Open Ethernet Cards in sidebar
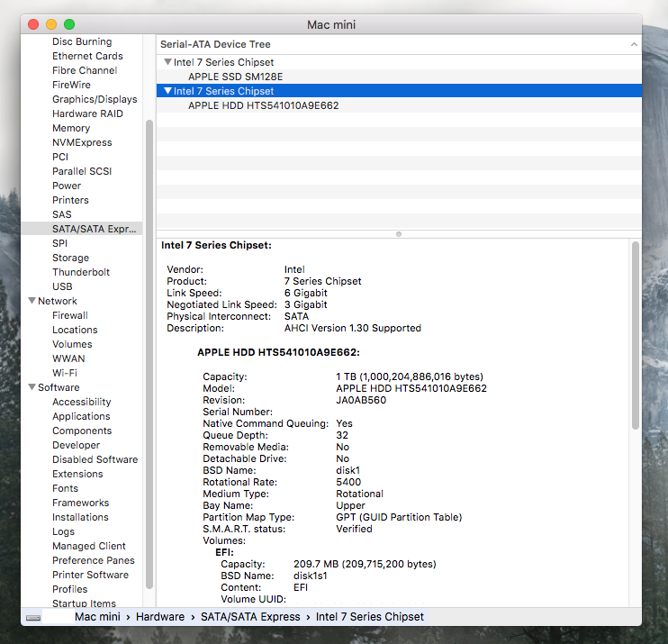 coord(87,56)
